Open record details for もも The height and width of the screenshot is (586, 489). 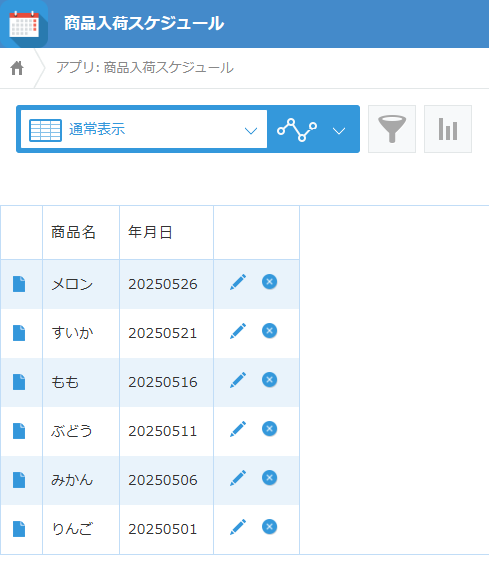coord(19,382)
